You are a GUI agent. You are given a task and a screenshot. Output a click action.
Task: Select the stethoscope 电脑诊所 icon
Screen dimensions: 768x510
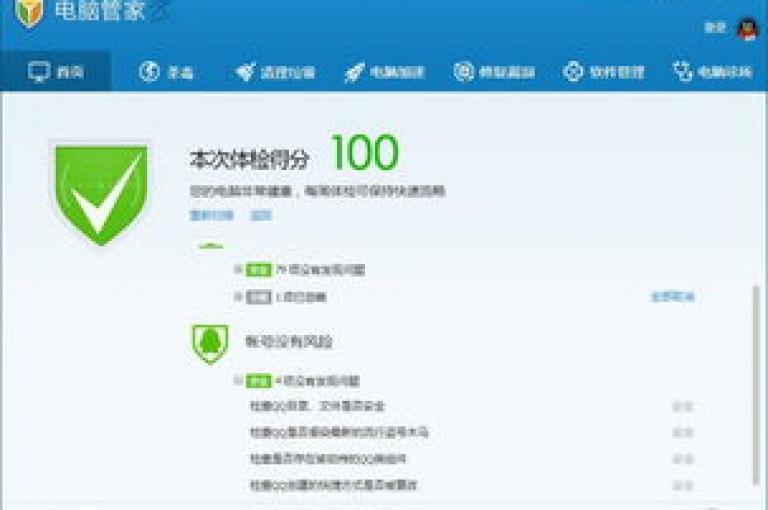click(682, 72)
